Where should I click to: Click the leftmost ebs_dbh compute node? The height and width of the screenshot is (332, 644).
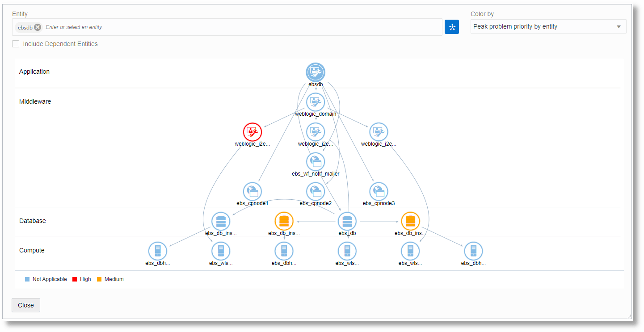point(157,251)
